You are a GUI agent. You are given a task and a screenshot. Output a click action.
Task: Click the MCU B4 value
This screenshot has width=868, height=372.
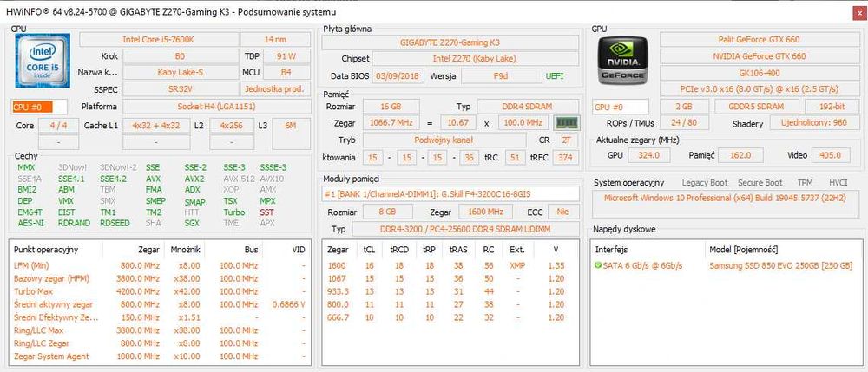(x=286, y=73)
